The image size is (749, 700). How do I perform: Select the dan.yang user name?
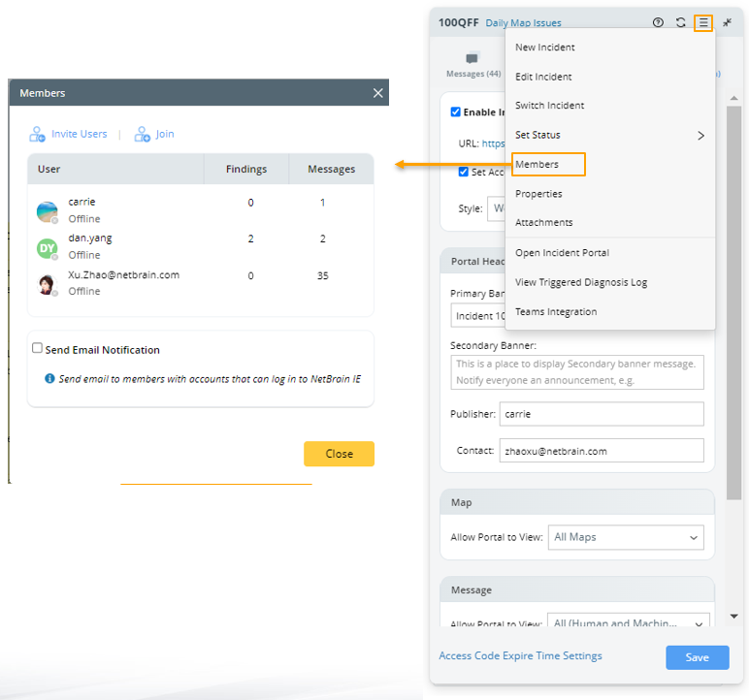pyautogui.click(x=90, y=239)
